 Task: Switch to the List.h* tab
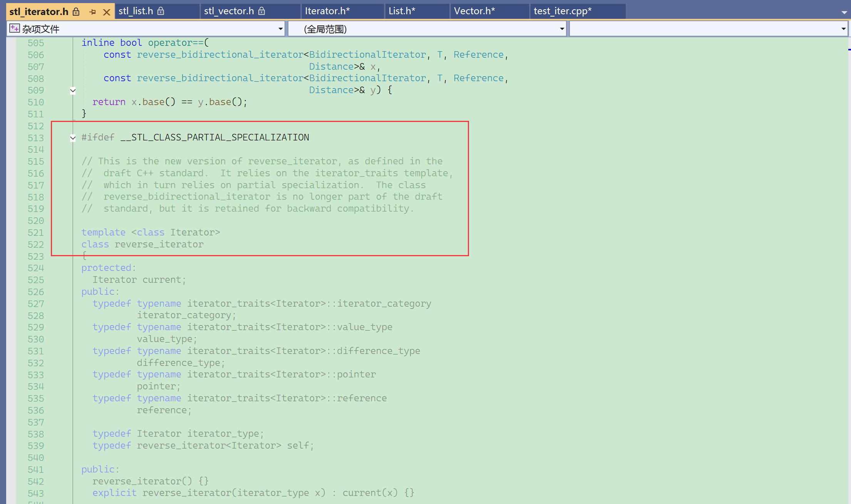click(x=402, y=11)
